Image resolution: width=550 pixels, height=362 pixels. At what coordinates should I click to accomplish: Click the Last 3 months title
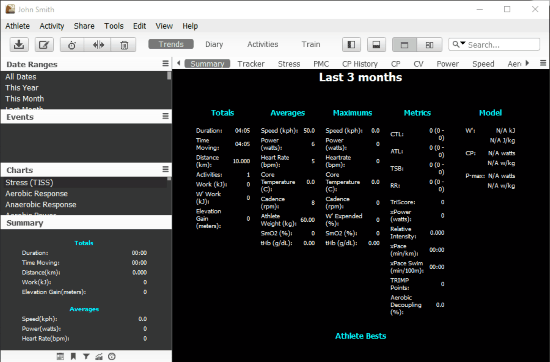361,77
